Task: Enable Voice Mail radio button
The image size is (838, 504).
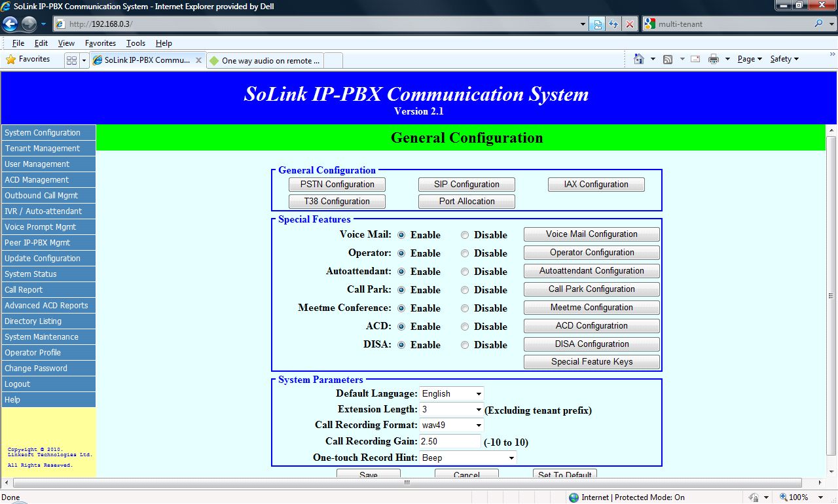Action: point(401,235)
